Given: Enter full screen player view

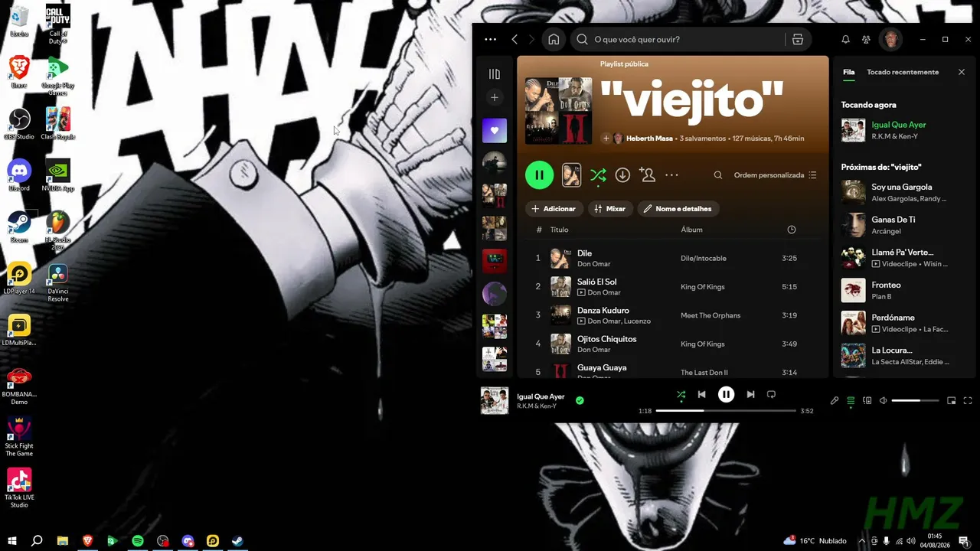Looking at the screenshot, I should [968, 400].
